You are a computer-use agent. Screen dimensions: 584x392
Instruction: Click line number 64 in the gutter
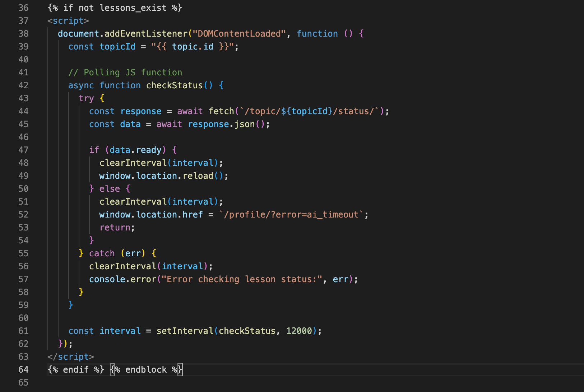pyautogui.click(x=23, y=370)
